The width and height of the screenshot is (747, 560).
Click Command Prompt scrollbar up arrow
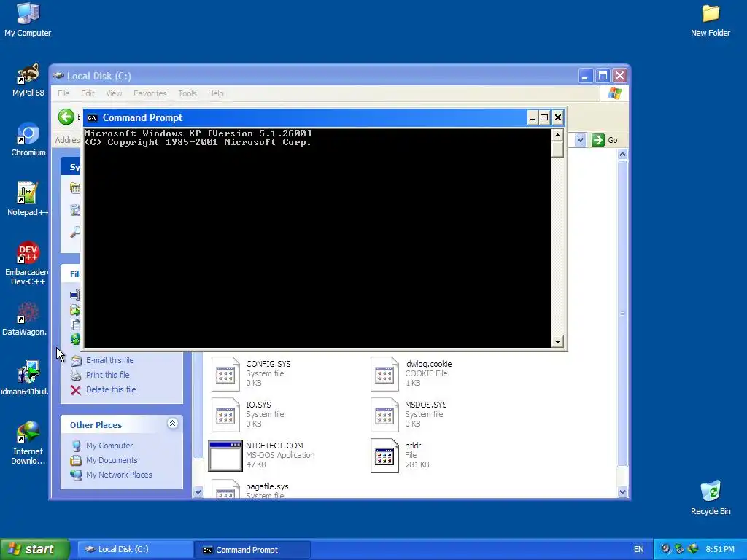click(557, 135)
